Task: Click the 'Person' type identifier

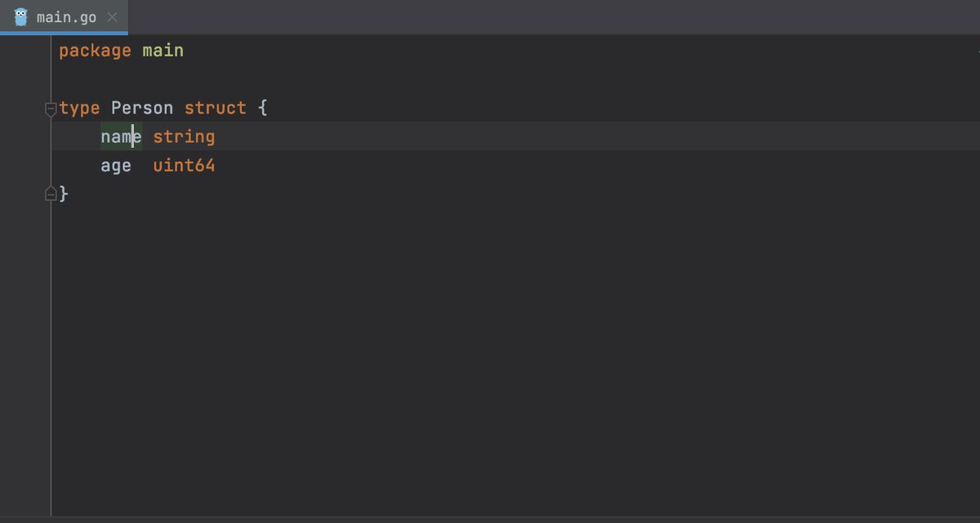Action: coord(142,108)
